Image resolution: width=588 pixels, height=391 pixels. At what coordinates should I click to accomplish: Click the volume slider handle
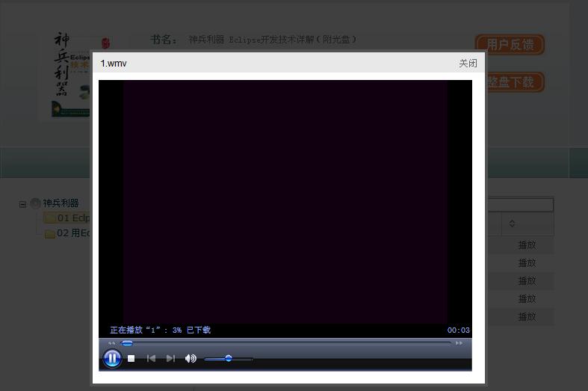pos(229,359)
